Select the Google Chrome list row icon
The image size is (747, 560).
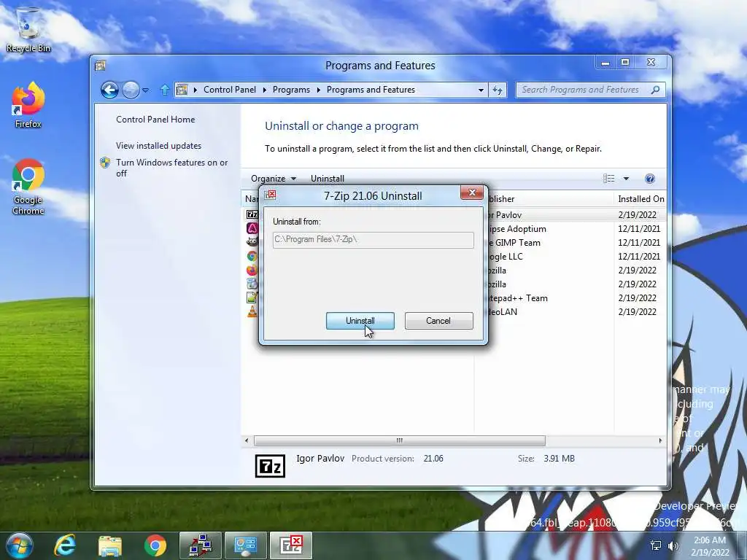coord(252,256)
